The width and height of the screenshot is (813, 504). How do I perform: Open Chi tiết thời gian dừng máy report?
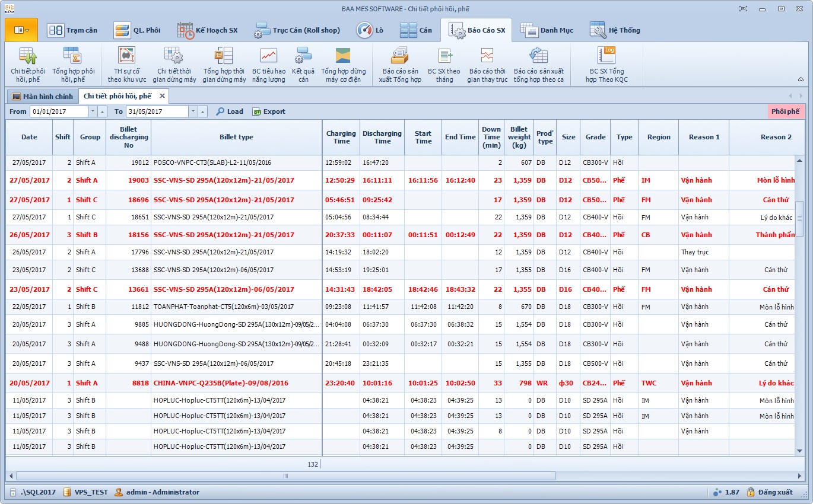[x=174, y=64]
